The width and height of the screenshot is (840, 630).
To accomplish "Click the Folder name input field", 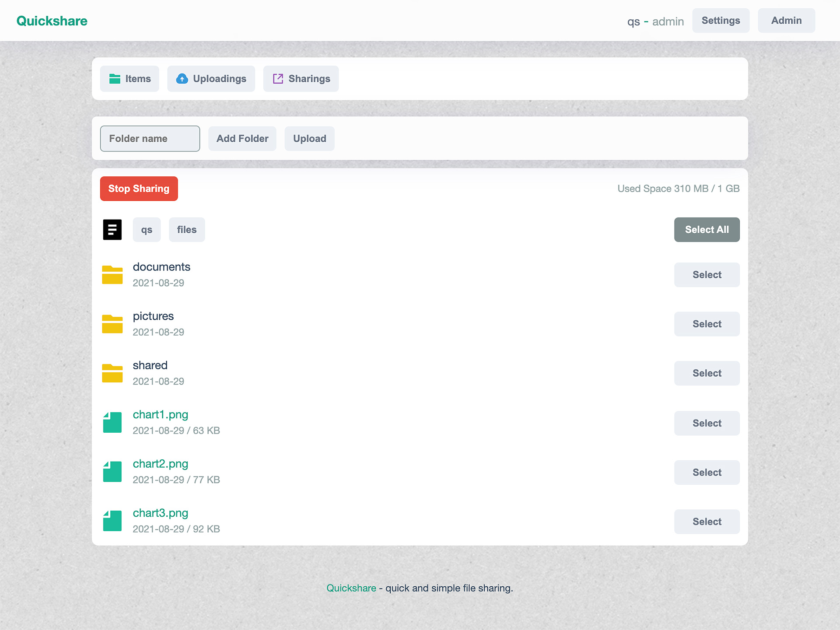I will coord(150,139).
